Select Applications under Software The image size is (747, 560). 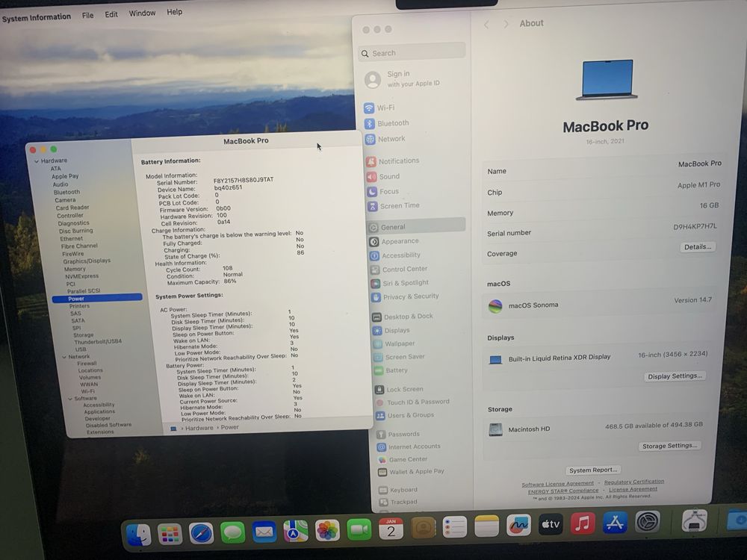(x=99, y=411)
